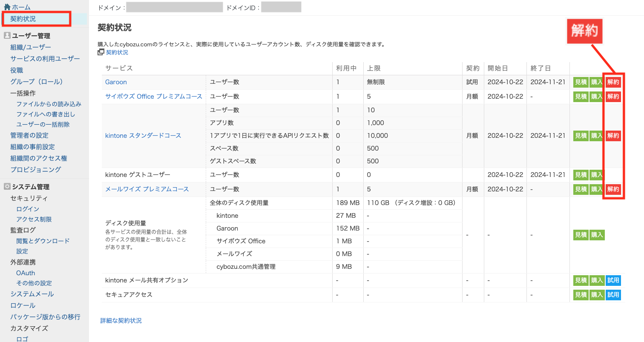Open 閲覧とダウンロード under 監査ログ
This screenshot has width=644, height=342.
43,241
